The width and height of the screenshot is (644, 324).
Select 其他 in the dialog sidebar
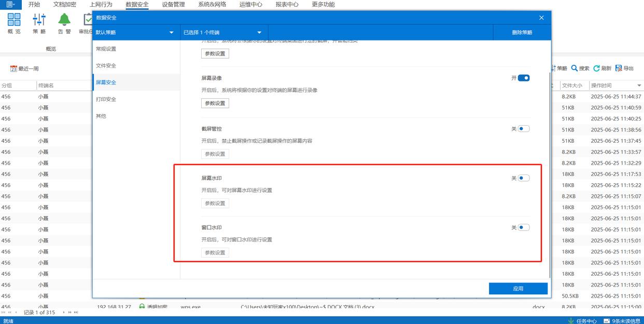point(136,116)
